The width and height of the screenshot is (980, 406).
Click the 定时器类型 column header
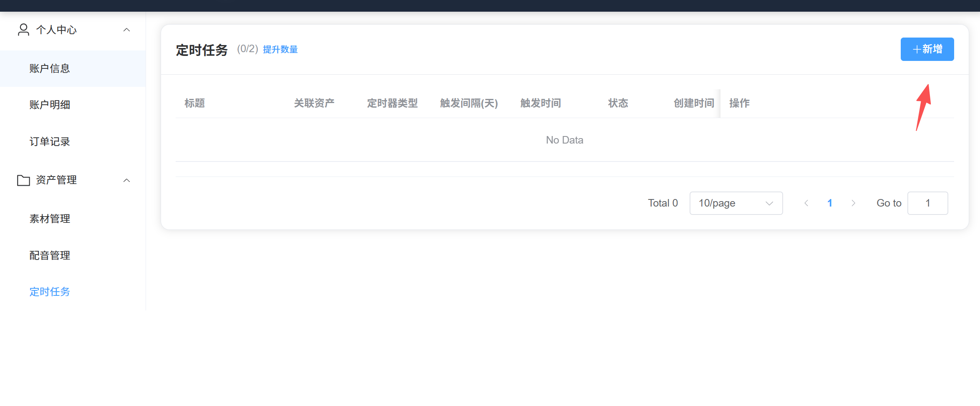[x=392, y=103]
